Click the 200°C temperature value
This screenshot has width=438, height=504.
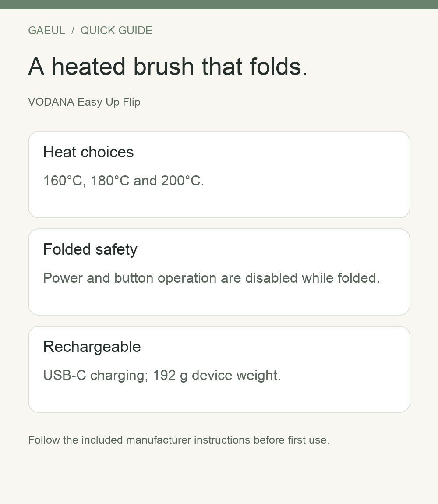[182, 181]
